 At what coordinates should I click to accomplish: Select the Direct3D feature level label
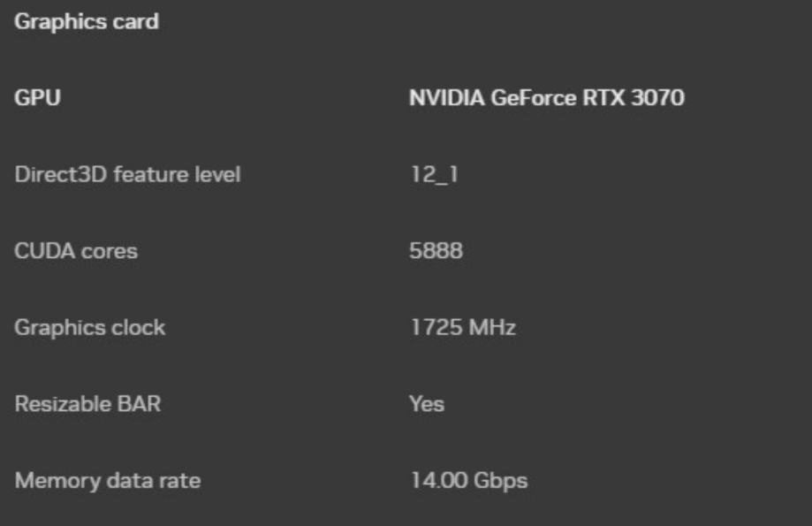tap(127, 175)
